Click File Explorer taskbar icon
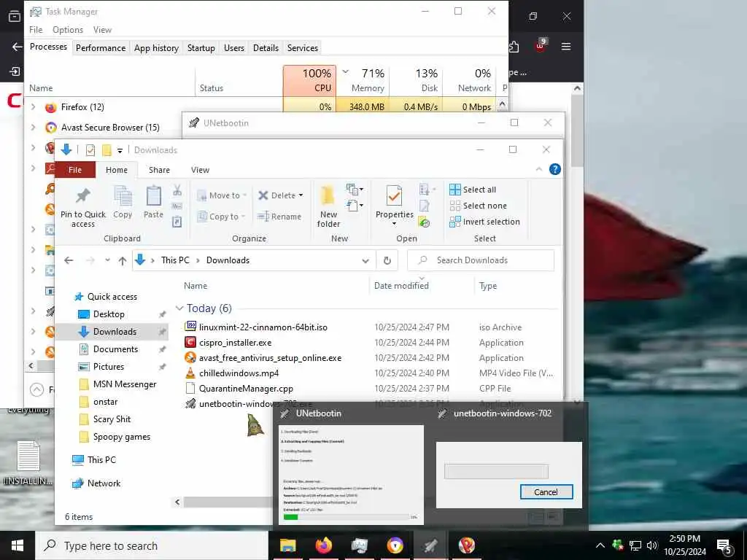Image resolution: width=747 pixels, height=560 pixels. point(287,545)
